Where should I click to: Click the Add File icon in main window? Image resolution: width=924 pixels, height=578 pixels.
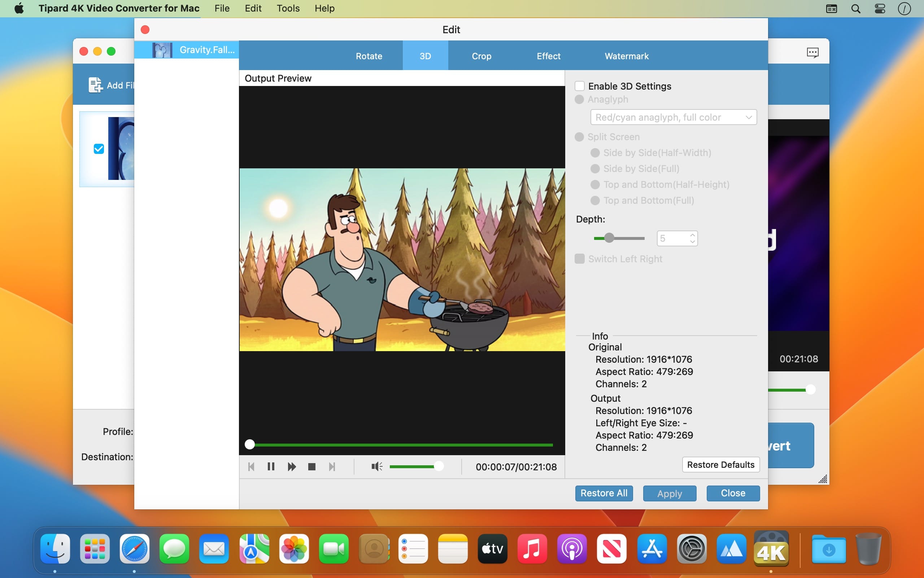(95, 85)
